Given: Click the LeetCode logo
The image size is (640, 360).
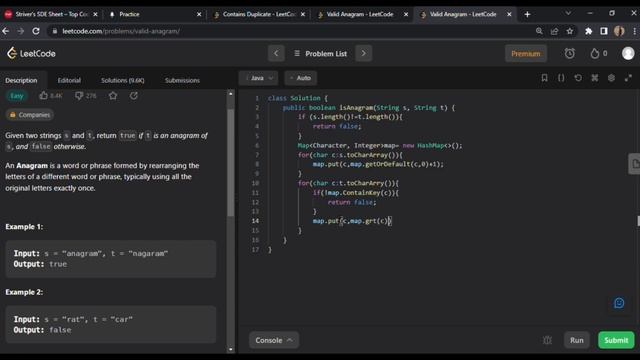Looking at the screenshot, I should pos(31,53).
